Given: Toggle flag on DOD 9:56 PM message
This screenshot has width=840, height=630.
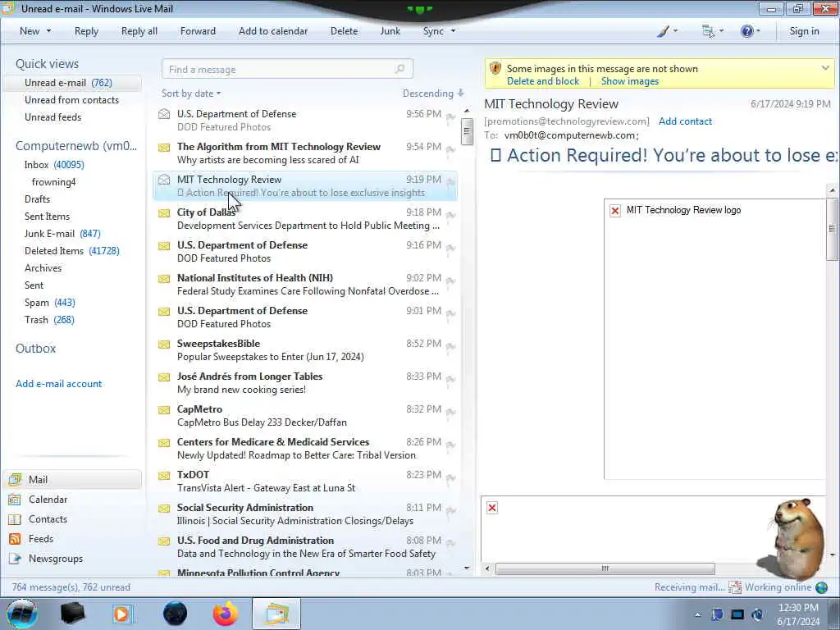Looking at the screenshot, I should pos(450,116).
